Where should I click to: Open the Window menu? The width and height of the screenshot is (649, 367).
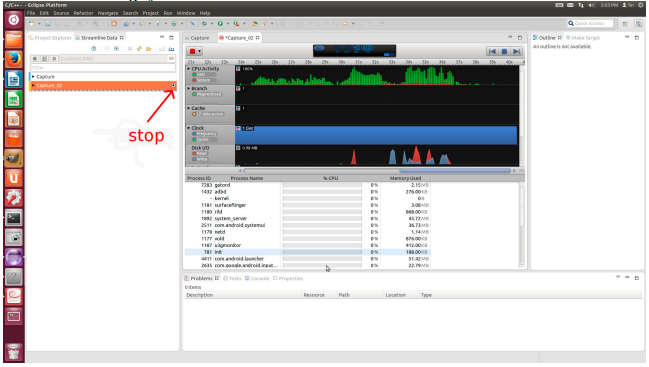[186, 13]
